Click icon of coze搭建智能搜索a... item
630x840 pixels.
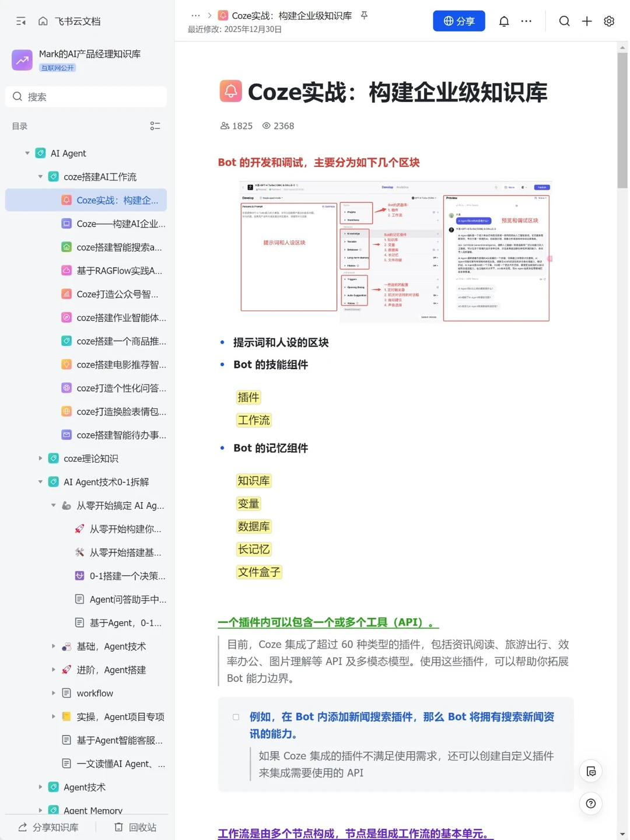point(66,247)
